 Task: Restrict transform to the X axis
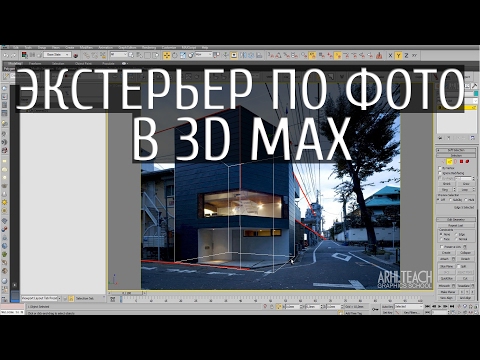[x=390, y=55]
